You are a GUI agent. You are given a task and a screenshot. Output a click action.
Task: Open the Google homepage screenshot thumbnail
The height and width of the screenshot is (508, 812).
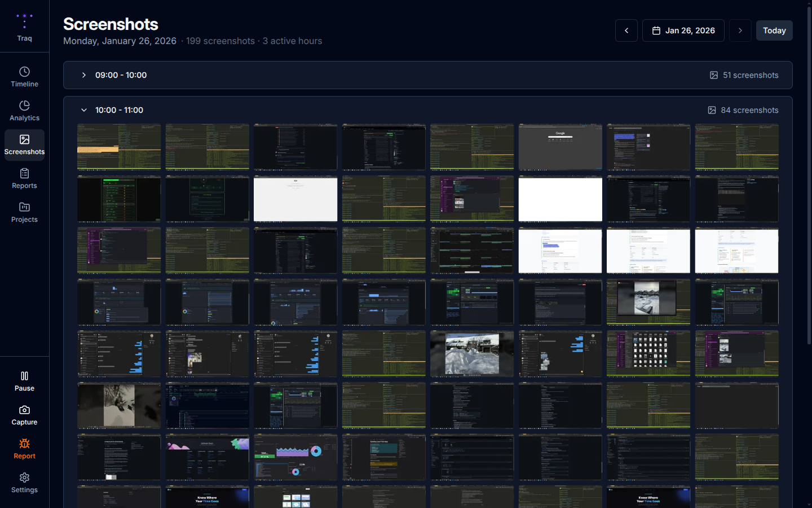point(560,147)
